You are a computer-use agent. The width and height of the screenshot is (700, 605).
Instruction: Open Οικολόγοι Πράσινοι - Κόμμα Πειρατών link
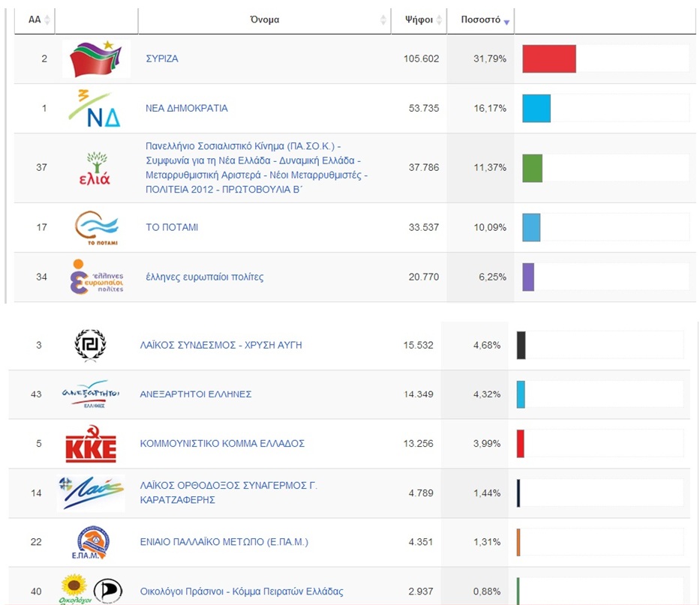click(x=242, y=592)
